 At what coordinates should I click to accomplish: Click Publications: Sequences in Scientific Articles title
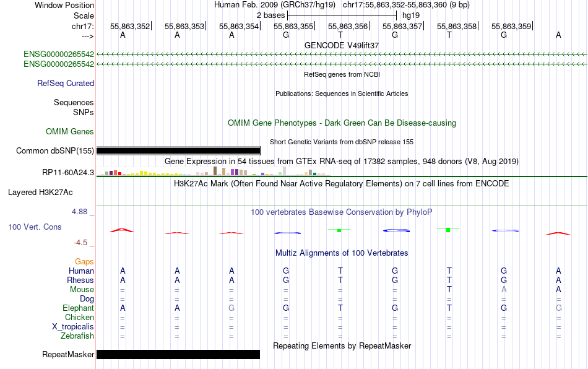click(342, 93)
